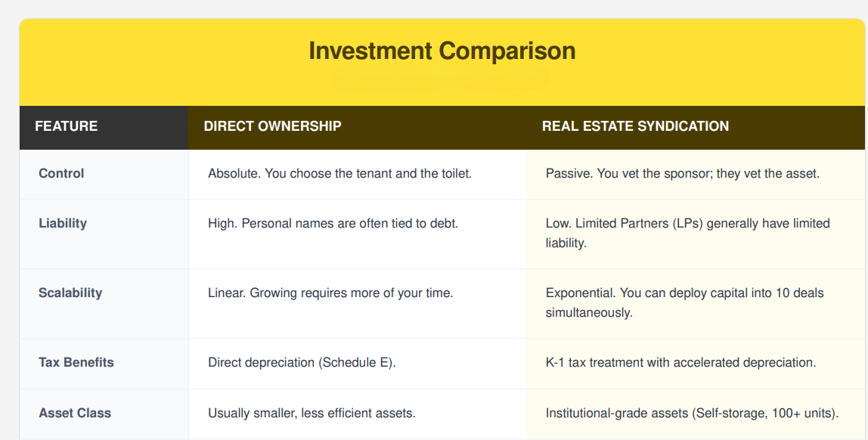Click the Scalability row label
Viewport: 868px width, 440px height.
70,293
